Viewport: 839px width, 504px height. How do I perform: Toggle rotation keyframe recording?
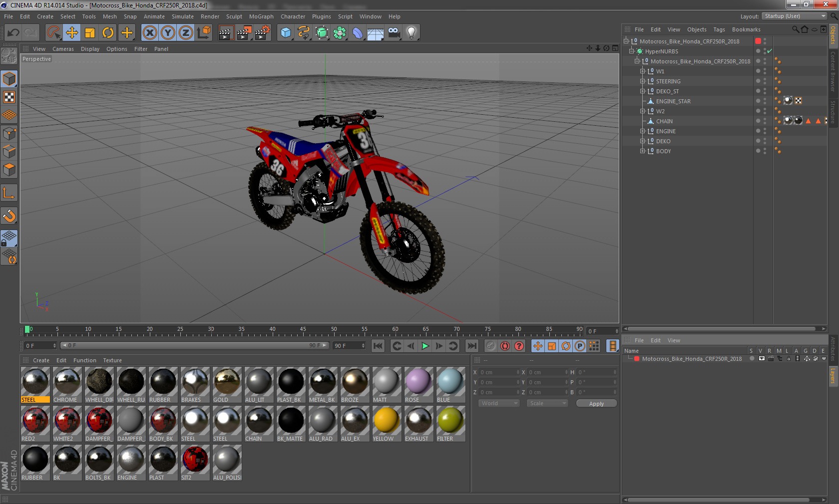(x=566, y=346)
